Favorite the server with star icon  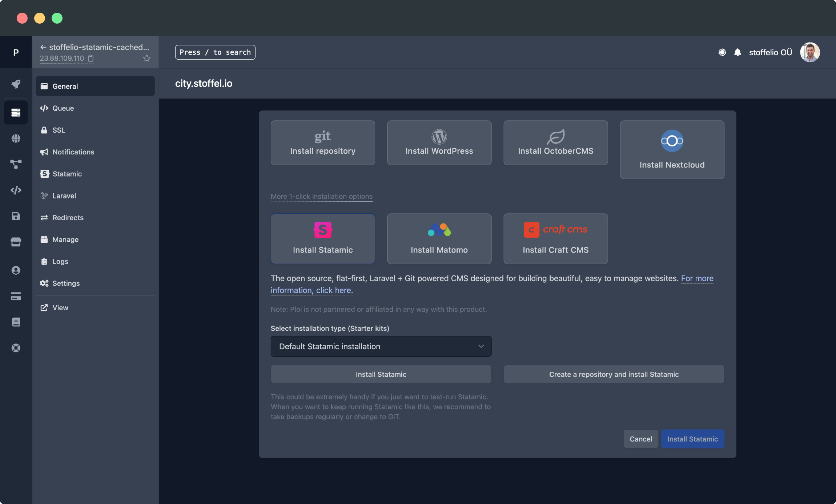tap(147, 58)
